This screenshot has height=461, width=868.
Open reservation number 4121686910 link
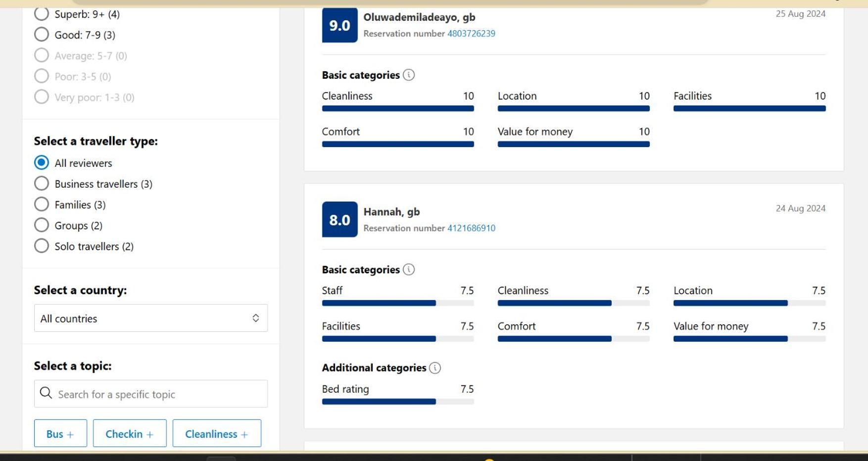point(471,228)
